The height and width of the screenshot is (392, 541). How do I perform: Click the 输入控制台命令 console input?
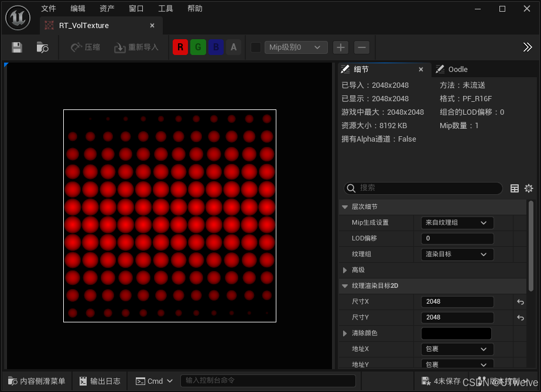(268, 381)
